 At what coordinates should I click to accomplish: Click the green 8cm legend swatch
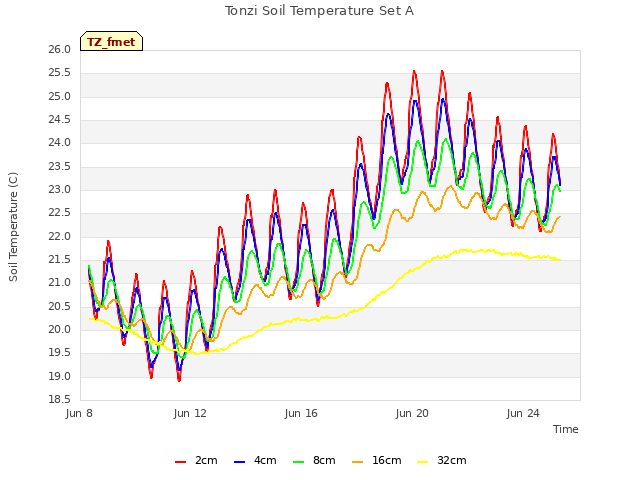299,462
